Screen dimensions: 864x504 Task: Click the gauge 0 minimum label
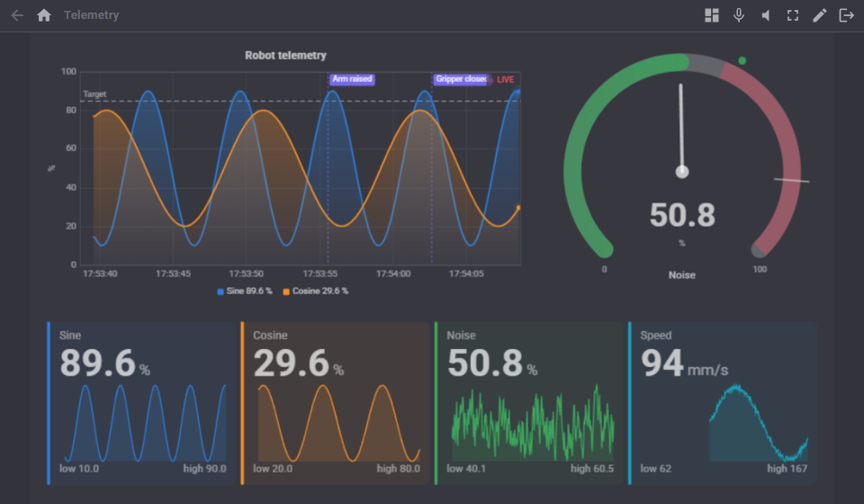tap(605, 269)
